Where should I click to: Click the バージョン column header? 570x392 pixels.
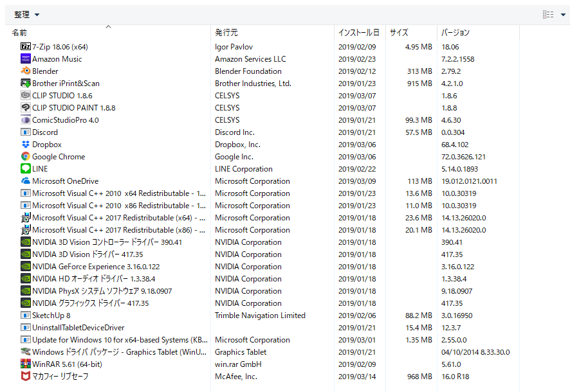pyautogui.click(x=455, y=33)
